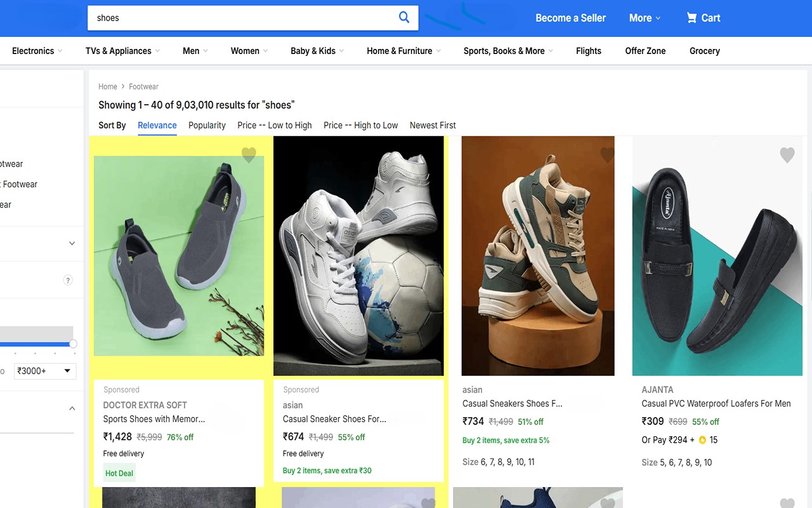
Task: Click the question mark help icon in the filter sidebar
Action: [68, 280]
